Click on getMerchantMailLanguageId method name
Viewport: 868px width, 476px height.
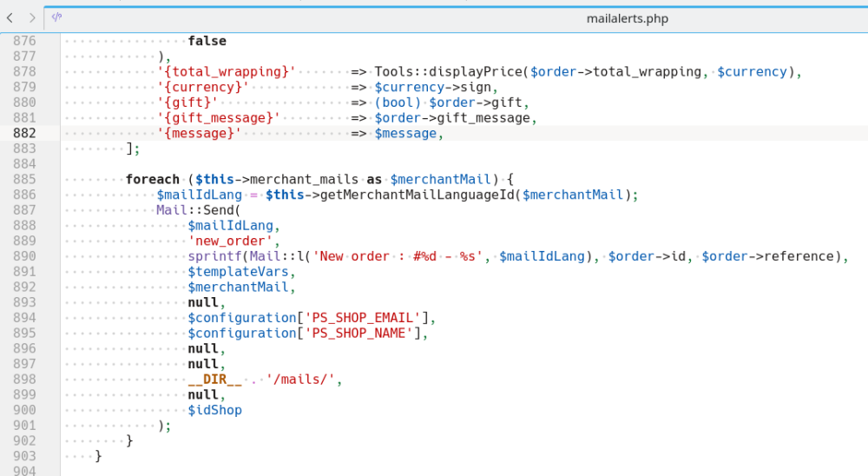[x=418, y=195]
